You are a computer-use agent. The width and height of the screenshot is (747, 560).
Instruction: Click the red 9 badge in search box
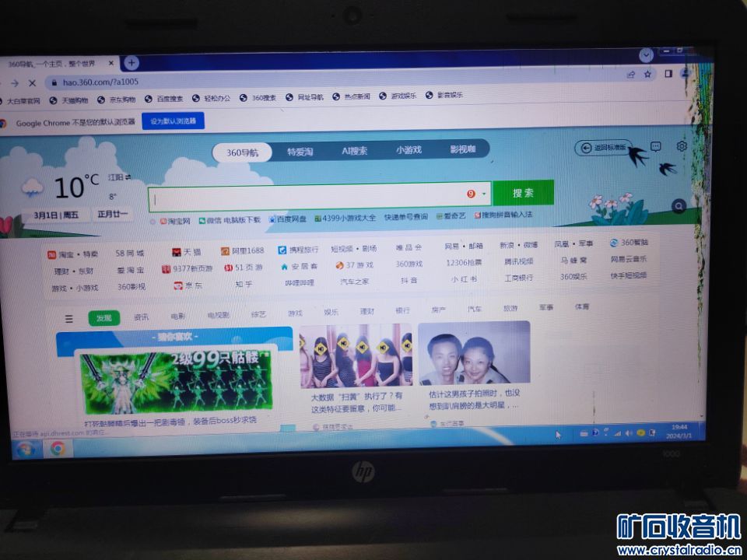pyautogui.click(x=472, y=194)
